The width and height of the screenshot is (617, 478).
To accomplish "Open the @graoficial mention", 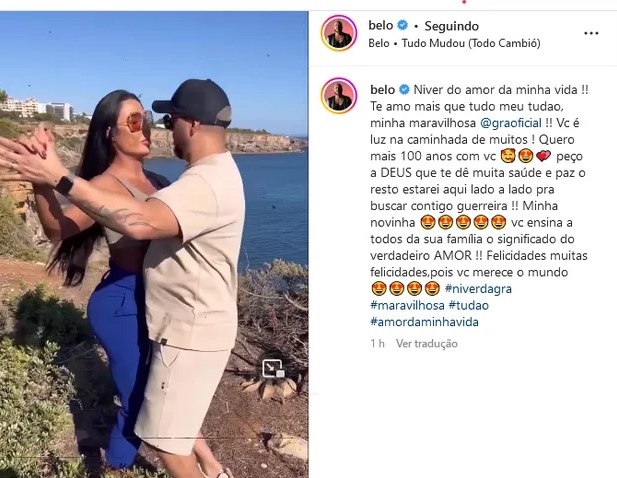I will click(511, 123).
